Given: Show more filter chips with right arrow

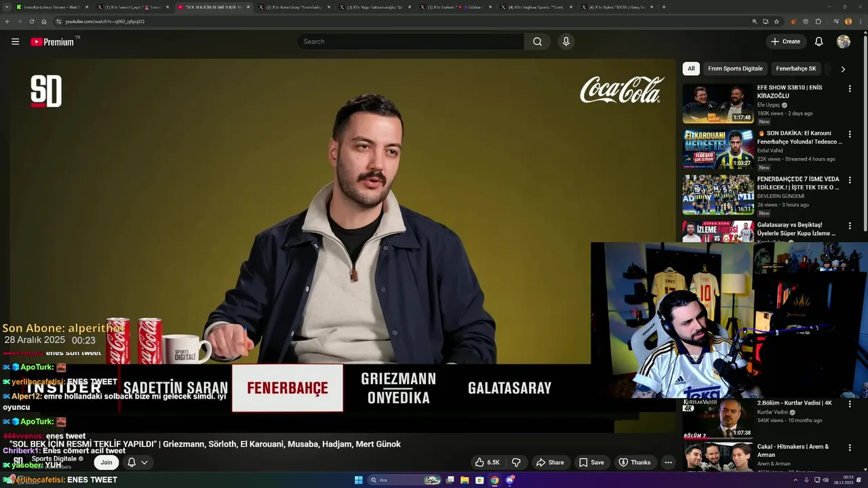Looking at the screenshot, I should pos(843,68).
